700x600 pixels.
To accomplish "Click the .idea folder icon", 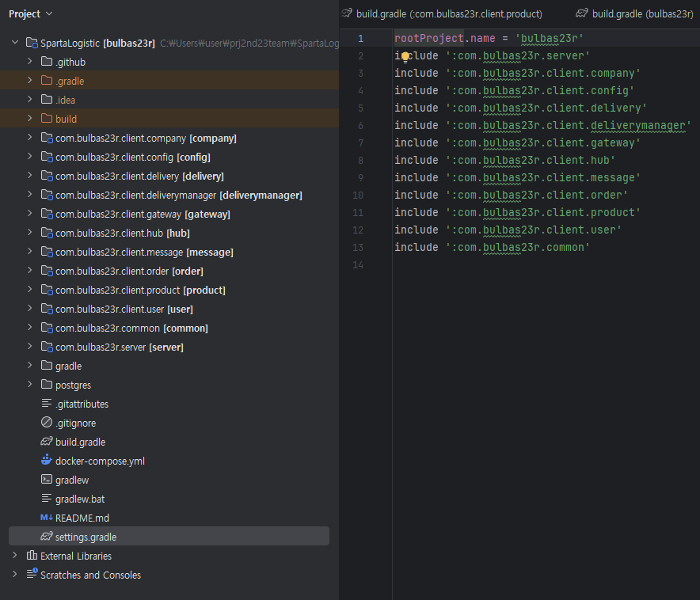I will (x=47, y=99).
